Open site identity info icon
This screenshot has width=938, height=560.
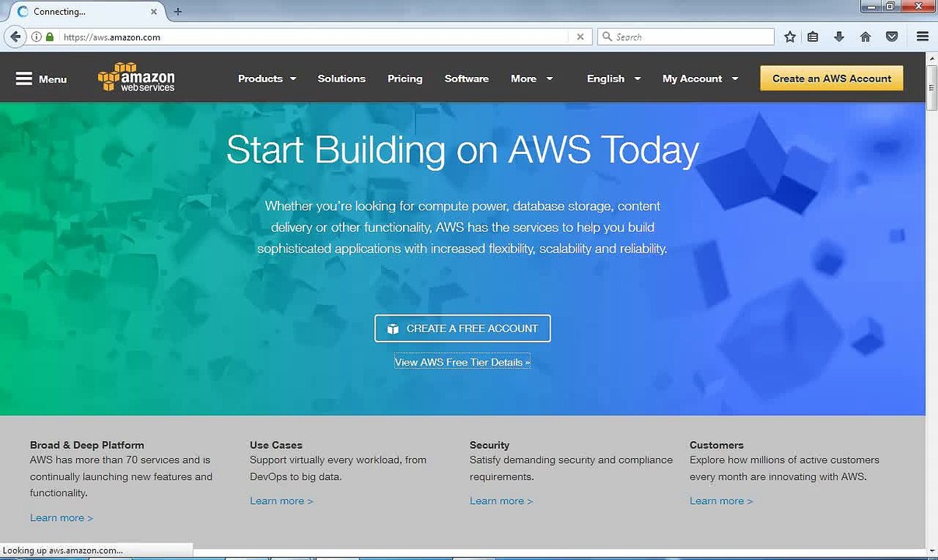point(37,37)
